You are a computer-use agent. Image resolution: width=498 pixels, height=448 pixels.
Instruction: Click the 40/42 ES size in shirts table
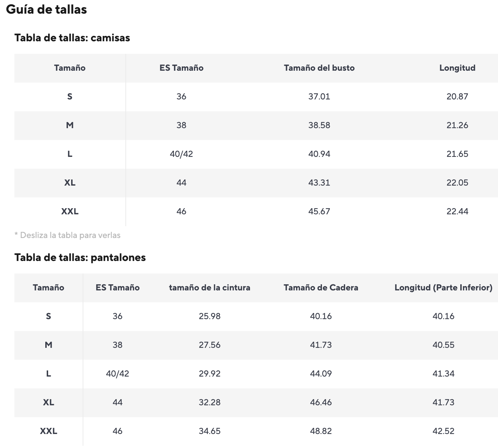coord(181,154)
